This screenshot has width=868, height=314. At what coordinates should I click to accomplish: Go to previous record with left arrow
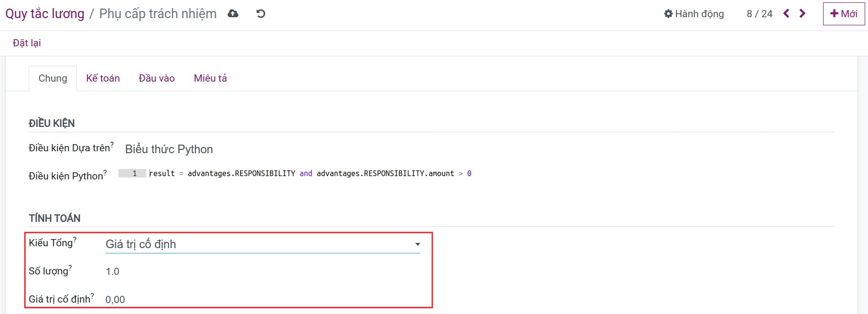coord(786,14)
